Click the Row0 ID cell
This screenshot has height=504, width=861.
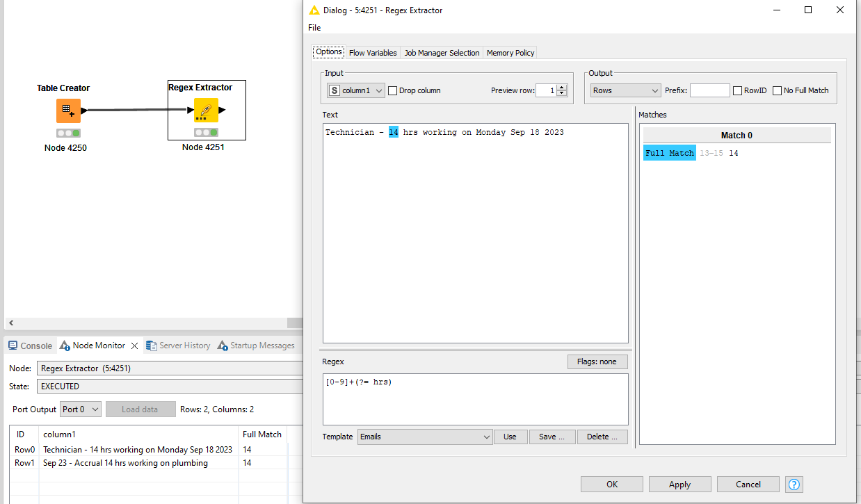[x=24, y=450]
